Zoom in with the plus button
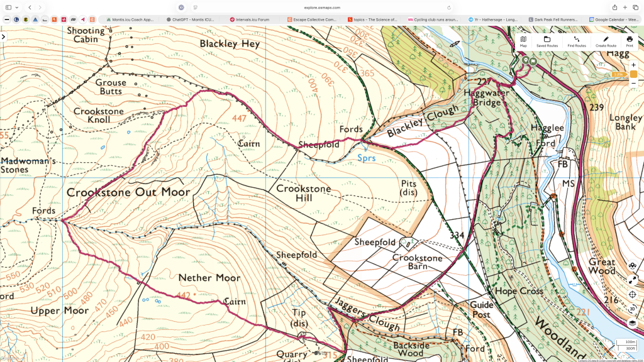 (x=633, y=65)
